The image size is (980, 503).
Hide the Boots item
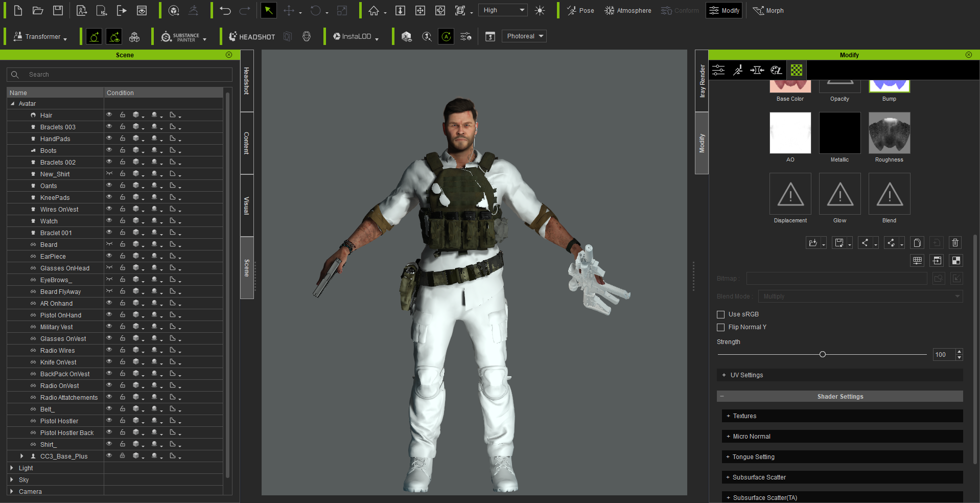point(109,150)
